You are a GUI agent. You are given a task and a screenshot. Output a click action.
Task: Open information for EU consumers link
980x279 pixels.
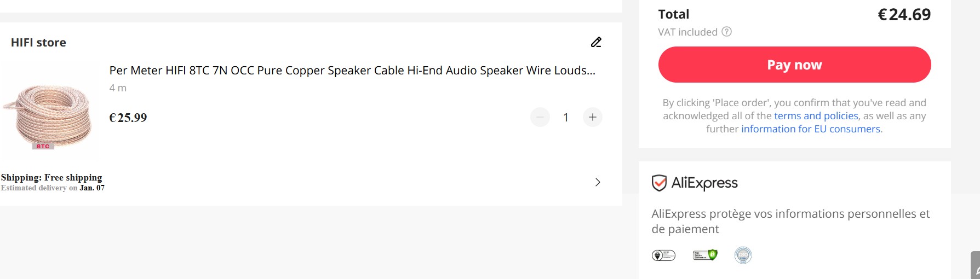811,129
